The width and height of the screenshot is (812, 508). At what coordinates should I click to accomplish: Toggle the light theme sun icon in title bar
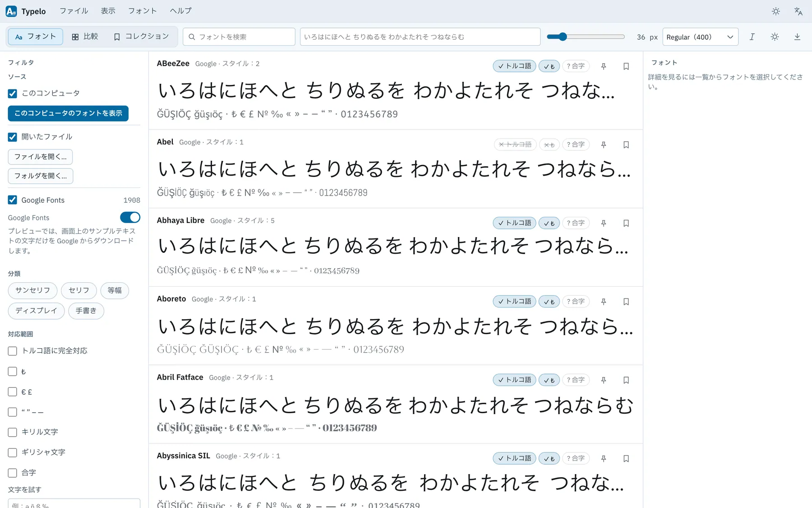(776, 11)
